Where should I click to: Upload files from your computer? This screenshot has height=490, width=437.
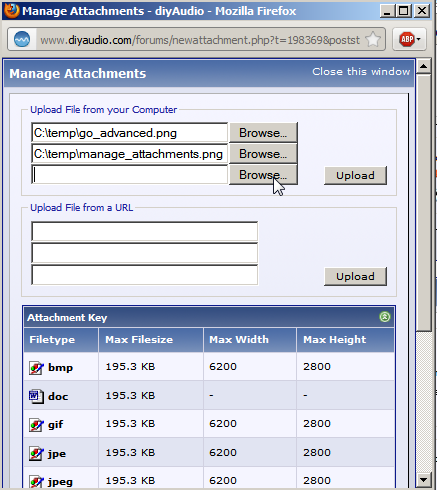point(355,175)
